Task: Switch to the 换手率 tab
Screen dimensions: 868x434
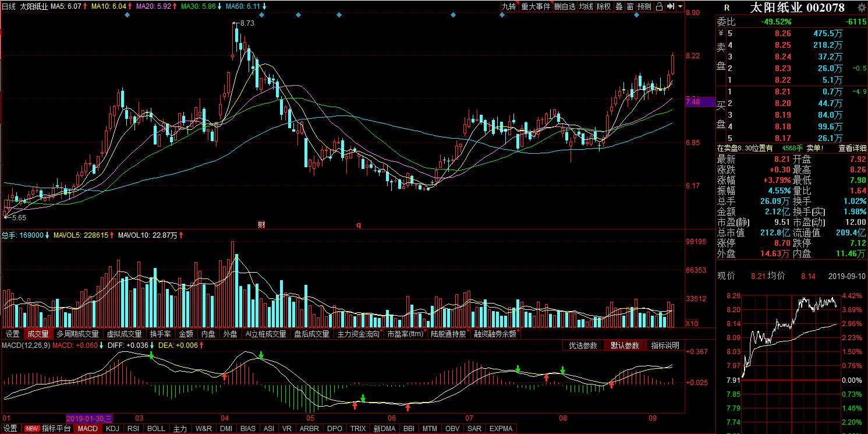Action: [x=160, y=334]
